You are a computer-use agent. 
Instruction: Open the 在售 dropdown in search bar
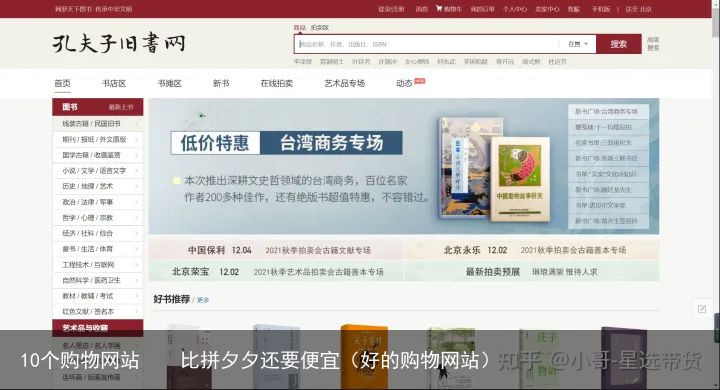578,44
